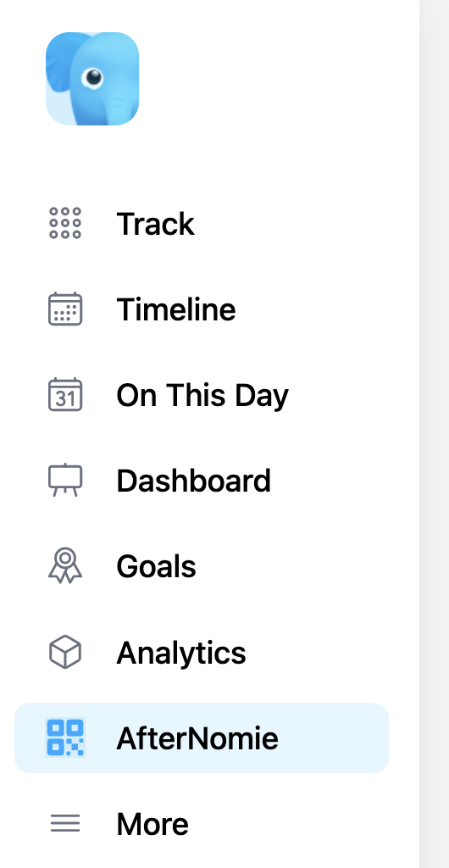Click the Goals ribbon award icon
Image resolution: width=449 pixels, height=868 pixels.
coord(65,565)
